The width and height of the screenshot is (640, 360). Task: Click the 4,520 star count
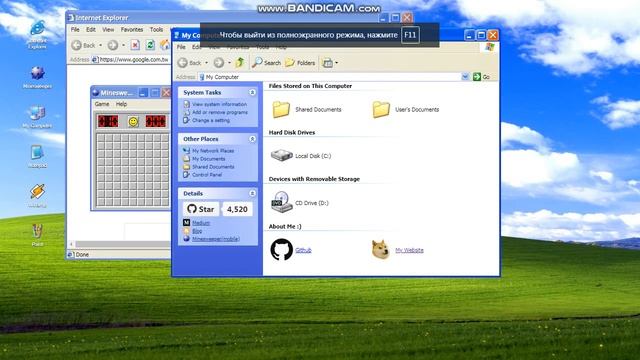237,209
